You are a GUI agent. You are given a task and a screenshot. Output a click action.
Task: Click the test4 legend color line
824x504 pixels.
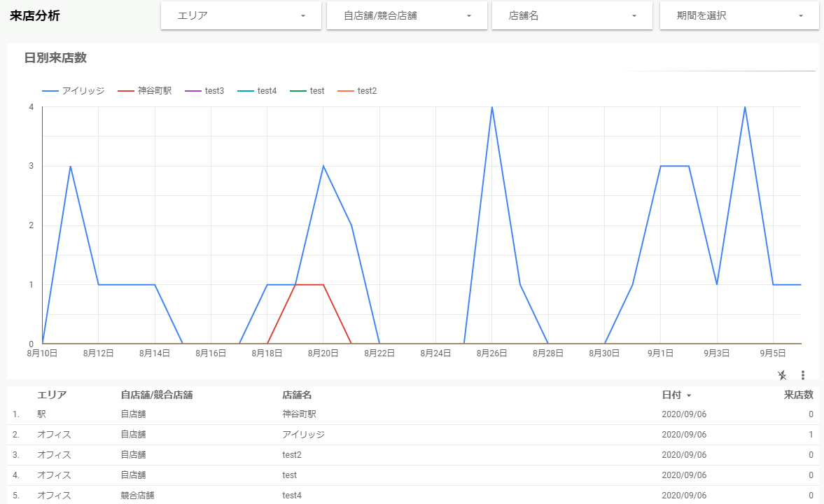pyautogui.click(x=246, y=91)
